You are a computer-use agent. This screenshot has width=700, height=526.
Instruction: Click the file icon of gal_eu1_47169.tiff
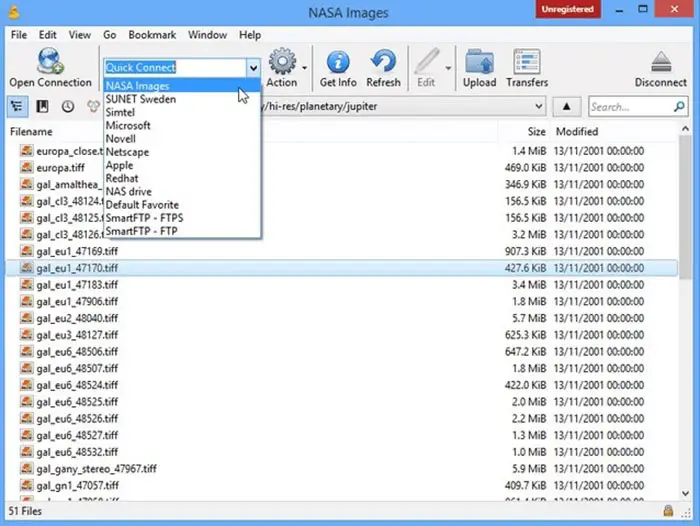point(26,250)
